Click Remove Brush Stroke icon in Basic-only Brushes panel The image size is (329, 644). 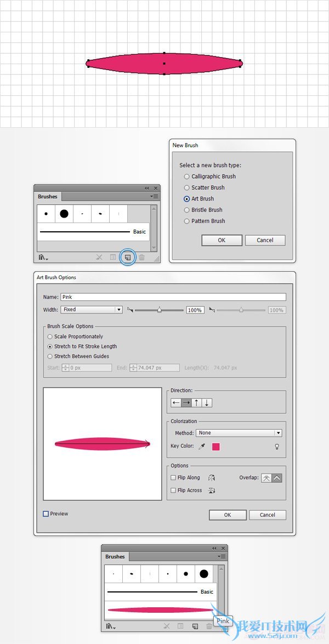coord(99,258)
